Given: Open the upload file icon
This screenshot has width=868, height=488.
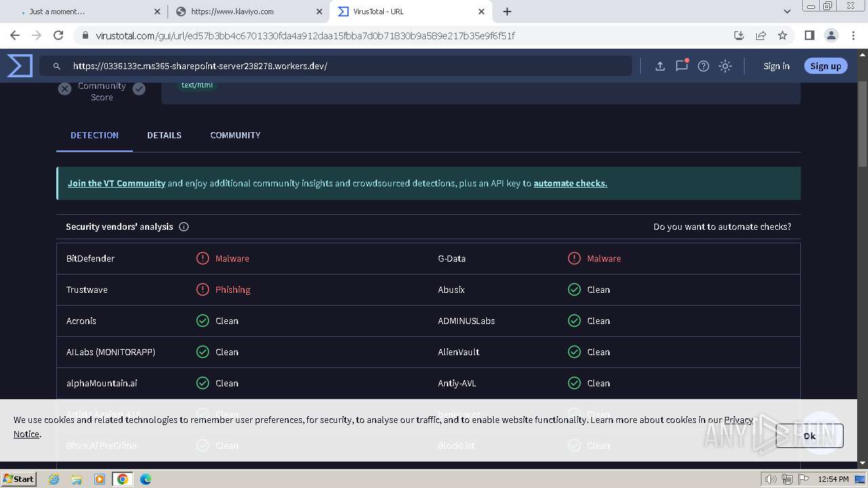Looking at the screenshot, I should pos(660,66).
